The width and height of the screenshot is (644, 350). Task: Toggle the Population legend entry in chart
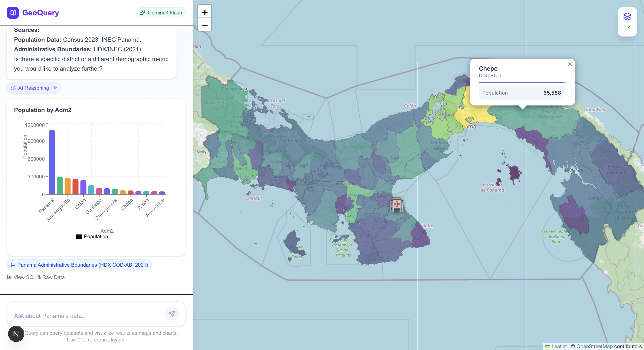click(92, 236)
